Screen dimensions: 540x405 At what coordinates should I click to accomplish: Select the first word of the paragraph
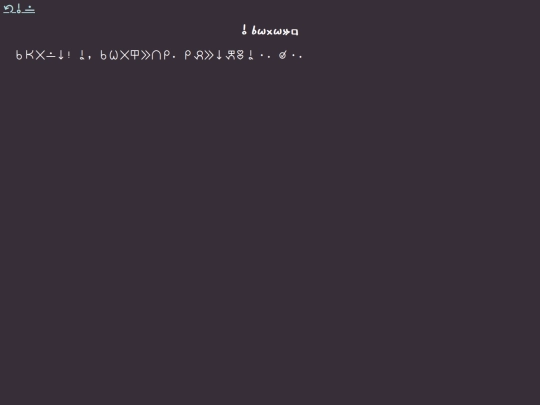[x=43, y=55]
